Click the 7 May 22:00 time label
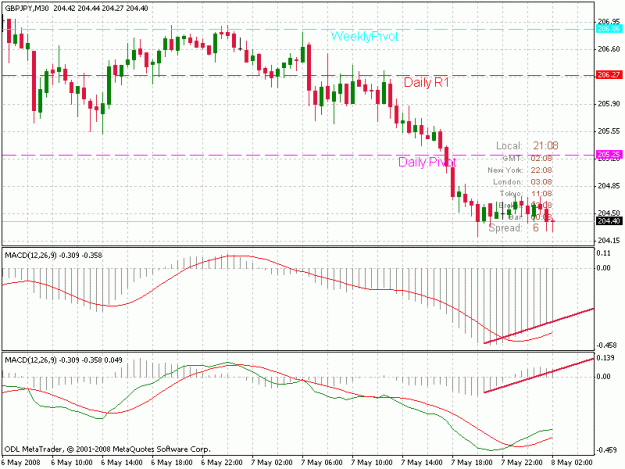The width and height of the screenshot is (625, 469). [x=522, y=463]
